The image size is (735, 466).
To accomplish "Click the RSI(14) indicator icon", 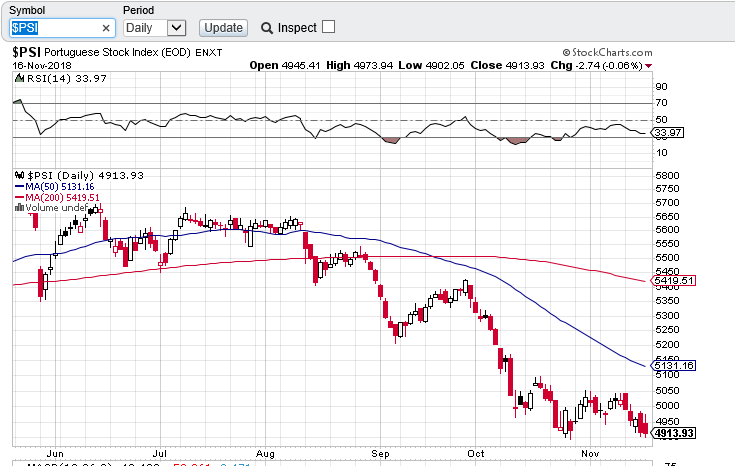I will pyautogui.click(x=19, y=78).
